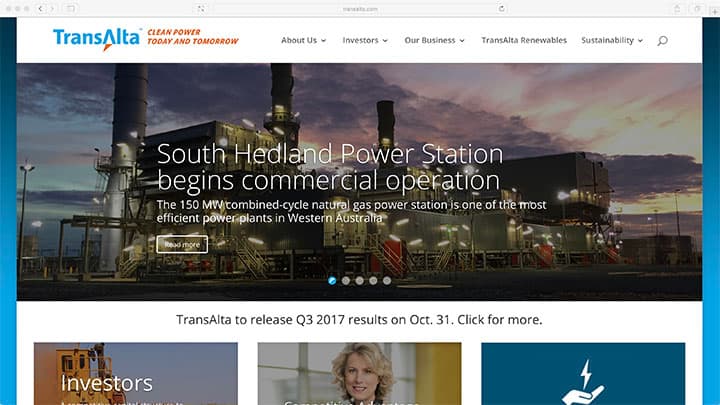Click the transalta.com address bar
The height and width of the screenshot is (405, 720).
tap(360, 8)
